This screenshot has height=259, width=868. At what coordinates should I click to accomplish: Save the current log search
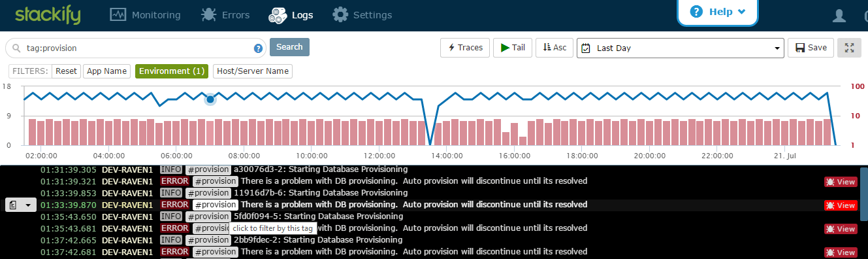(811, 48)
